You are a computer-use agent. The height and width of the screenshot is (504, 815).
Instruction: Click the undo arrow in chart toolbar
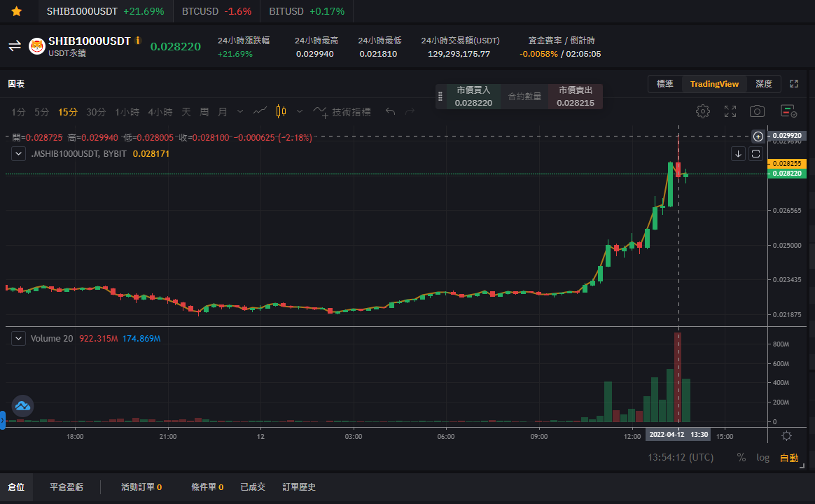coord(391,112)
